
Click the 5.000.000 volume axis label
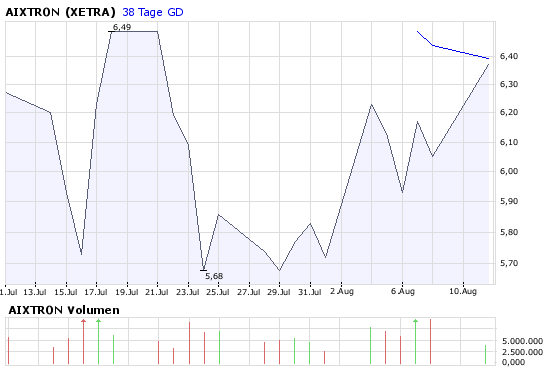tap(522, 341)
